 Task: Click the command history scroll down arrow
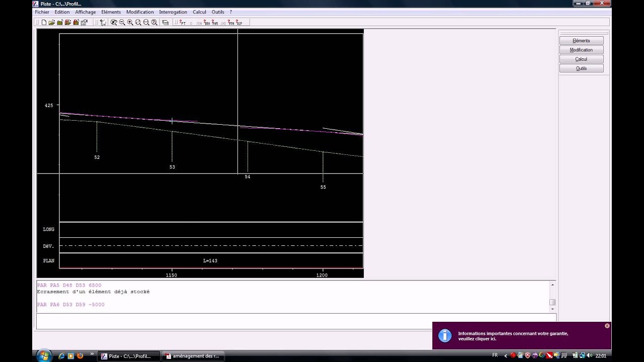(552, 309)
